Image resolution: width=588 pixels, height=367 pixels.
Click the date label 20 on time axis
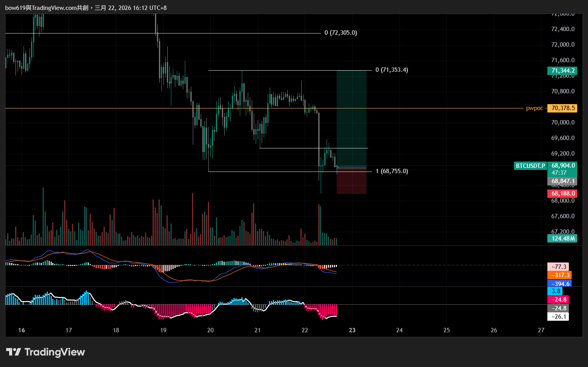[210, 330]
